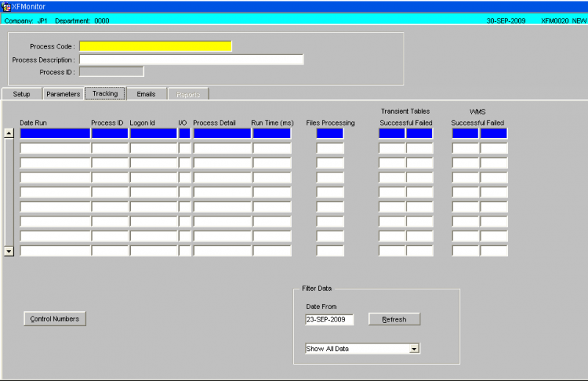
Task: Click the Process Detail column header label
Action: (x=214, y=123)
